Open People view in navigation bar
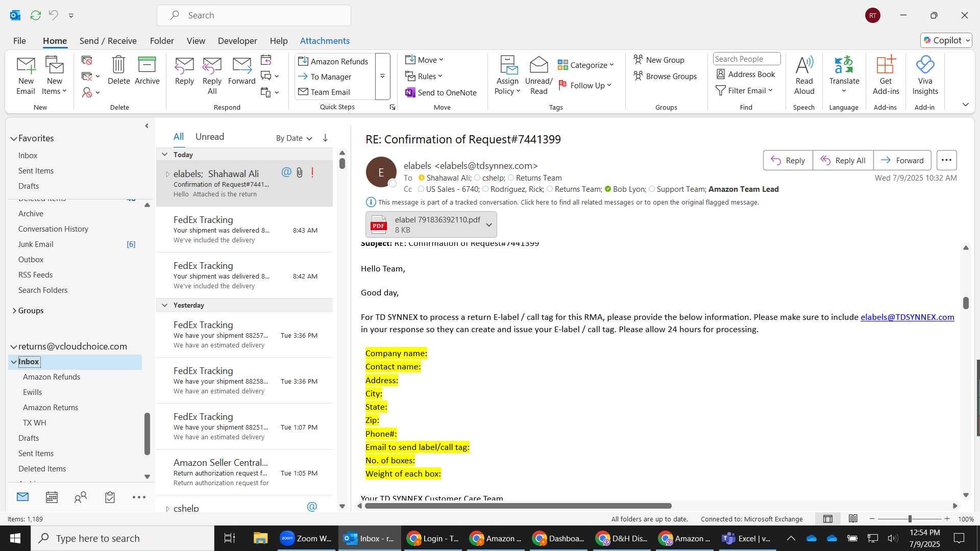This screenshot has width=980, height=551. 81,497
